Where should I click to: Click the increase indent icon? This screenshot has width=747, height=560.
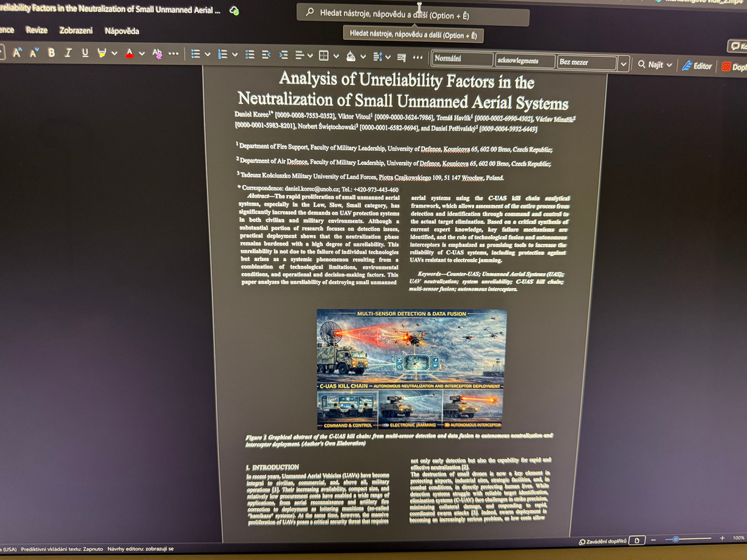point(283,55)
